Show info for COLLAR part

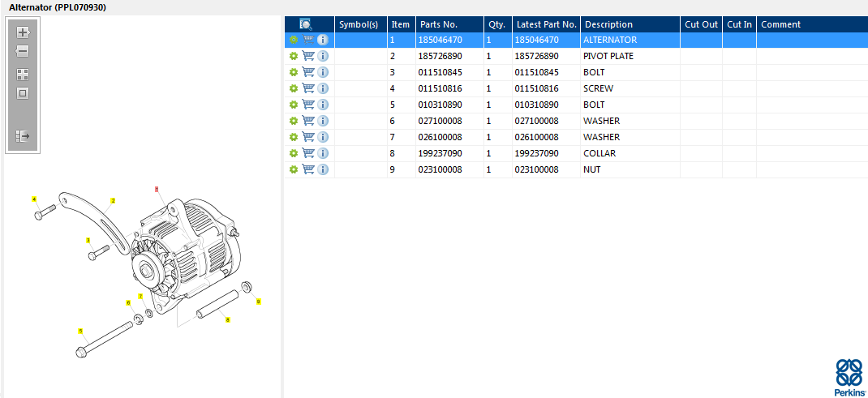(324, 153)
